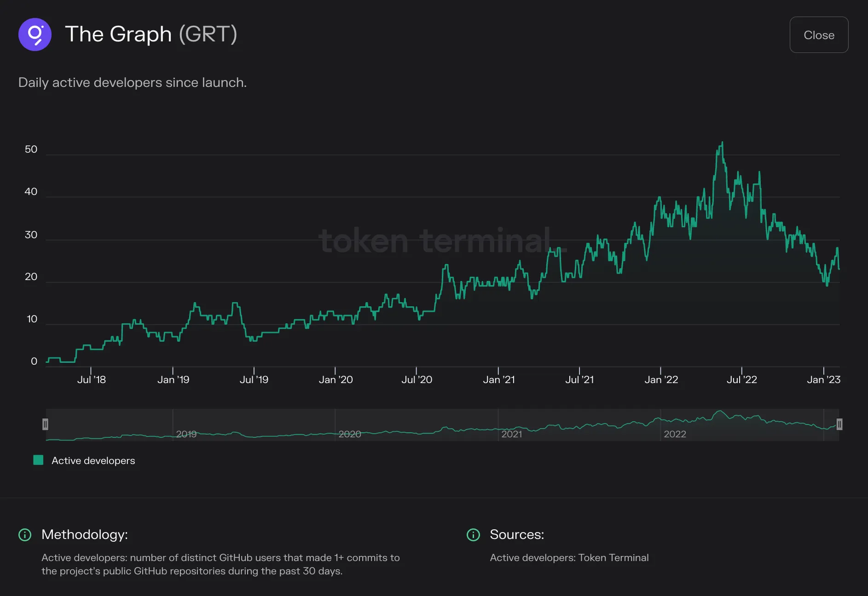Click the 10 y-axis value
868x596 pixels.
[x=32, y=319]
